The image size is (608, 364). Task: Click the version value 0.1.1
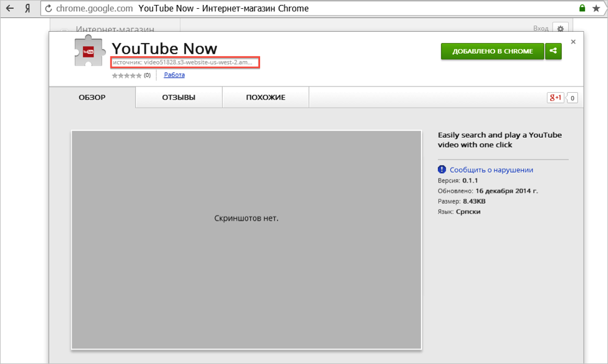[x=470, y=181]
